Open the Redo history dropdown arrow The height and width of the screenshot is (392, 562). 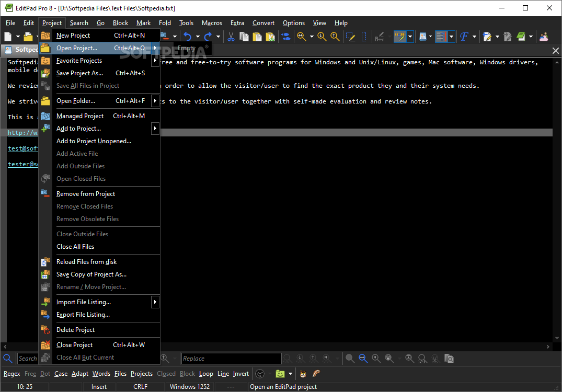pyautogui.click(x=218, y=37)
